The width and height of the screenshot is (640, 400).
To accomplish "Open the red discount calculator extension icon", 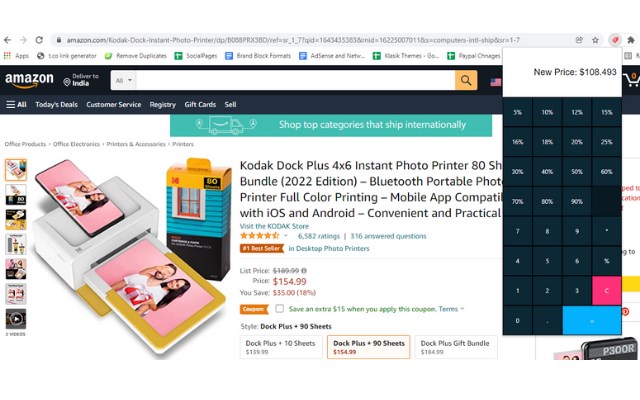I will coord(614,40).
